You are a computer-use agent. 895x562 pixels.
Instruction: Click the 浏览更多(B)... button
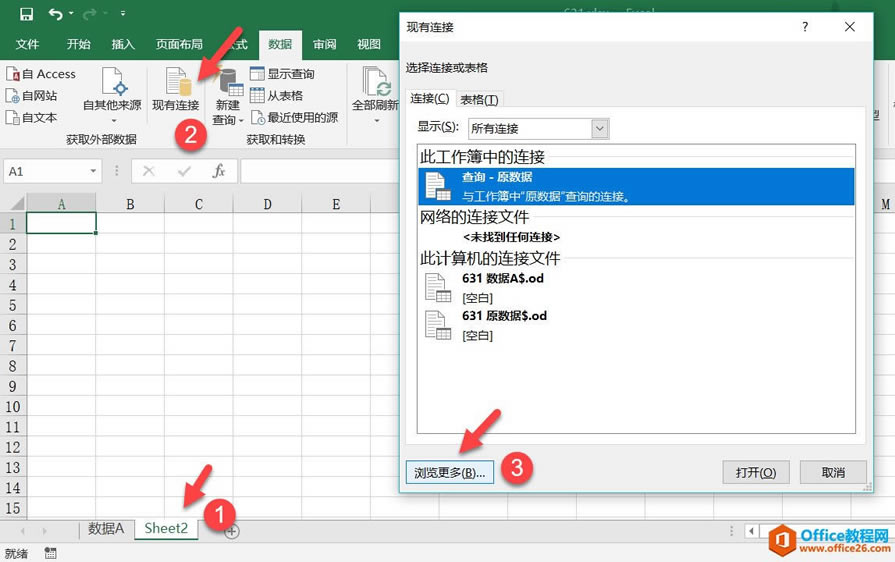[x=450, y=472]
